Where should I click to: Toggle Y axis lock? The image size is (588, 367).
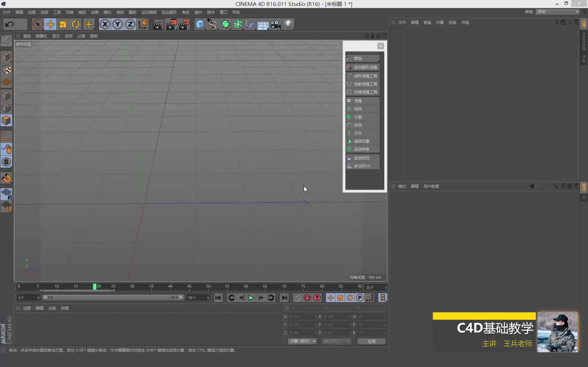coord(118,24)
